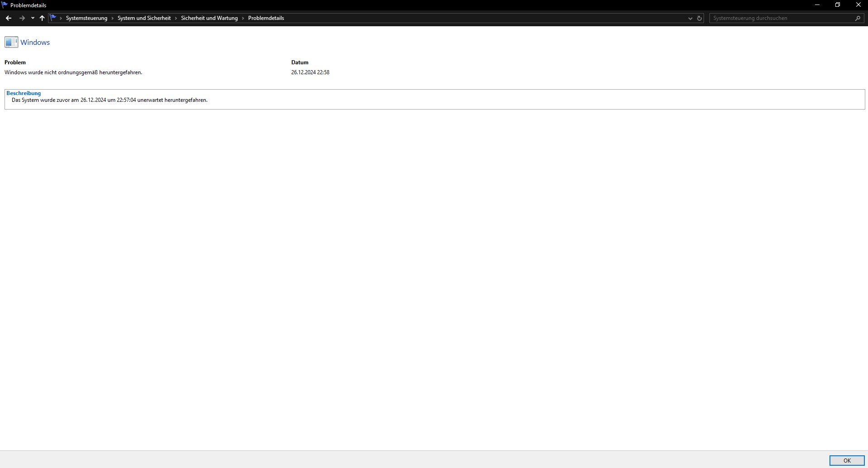
Task: Go up one level with up arrow
Action: pyautogui.click(x=42, y=18)
